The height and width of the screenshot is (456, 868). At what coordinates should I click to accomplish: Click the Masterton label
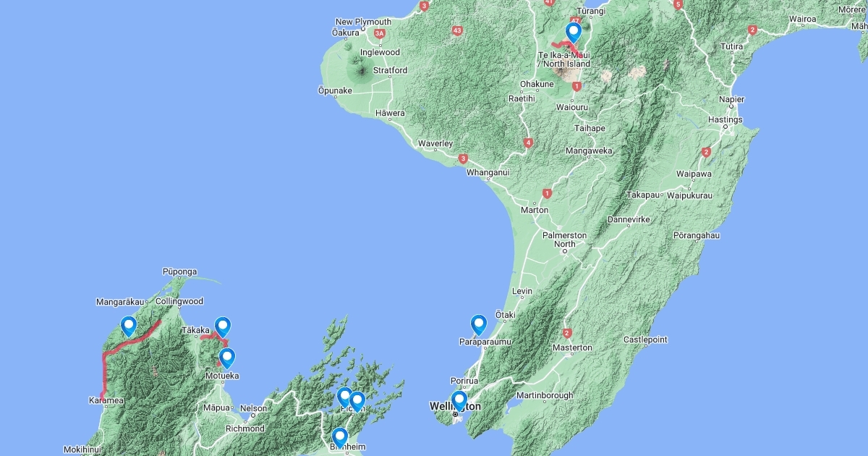tap(571, 348)
